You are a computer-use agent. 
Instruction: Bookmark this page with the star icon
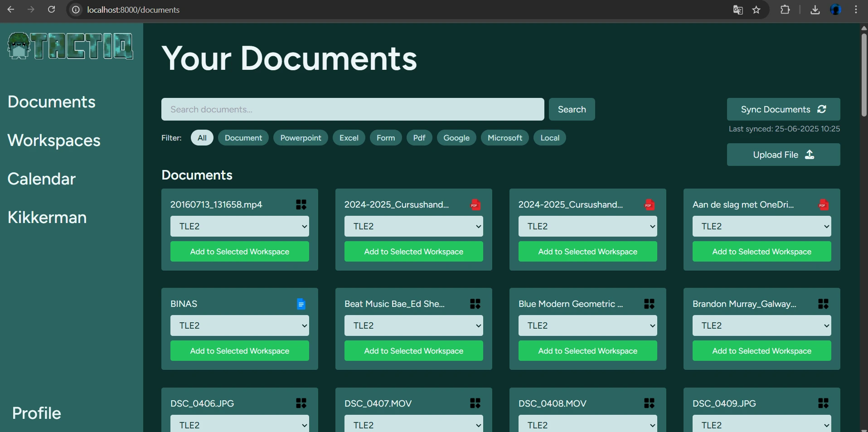(756, 10)
